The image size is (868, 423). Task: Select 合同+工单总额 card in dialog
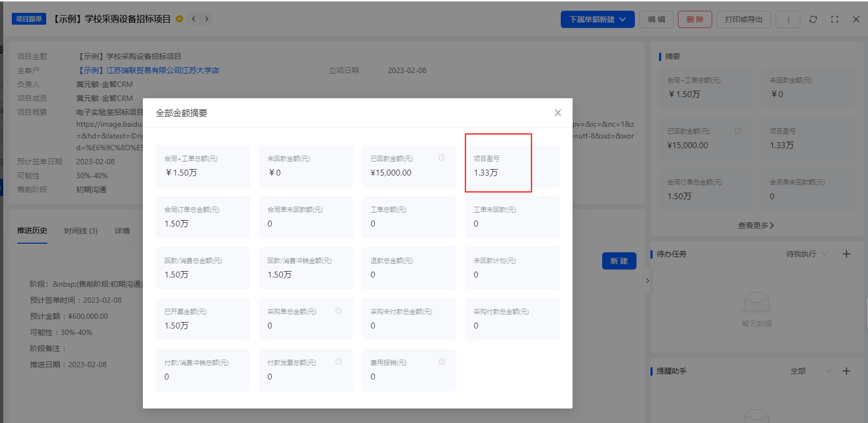pyautogui.click(x=203, y=166)
